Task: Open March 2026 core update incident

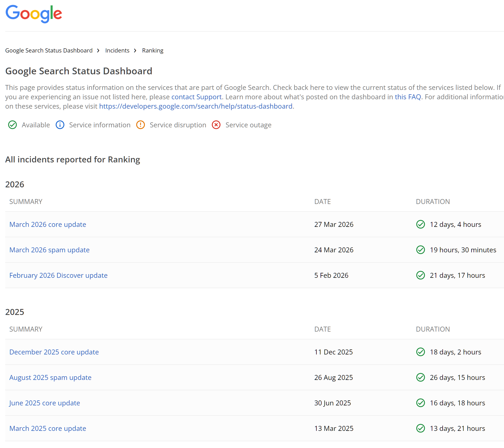Action: point(48,224)
